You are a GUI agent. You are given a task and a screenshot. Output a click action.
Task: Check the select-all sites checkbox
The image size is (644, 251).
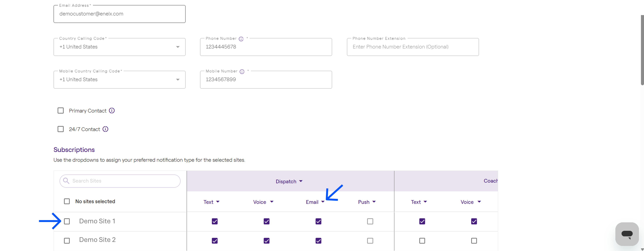coord(67,201)
